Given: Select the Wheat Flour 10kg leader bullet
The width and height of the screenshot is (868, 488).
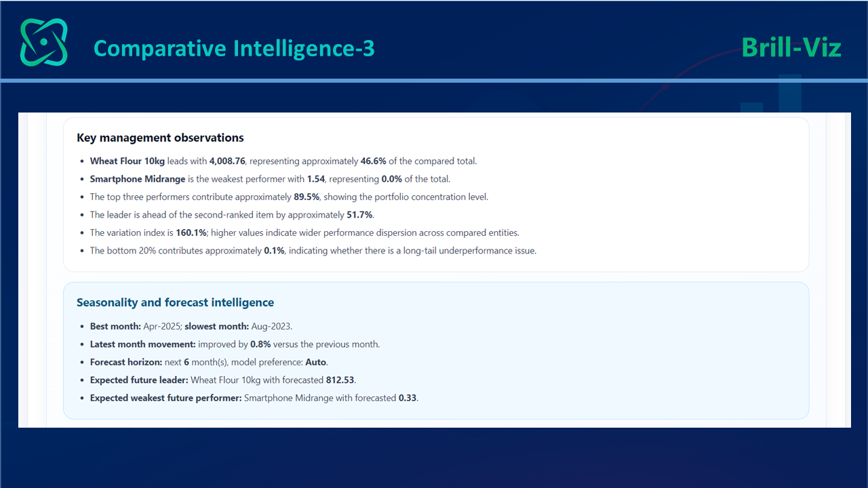Looking at the screenshot, I should 283,161.
